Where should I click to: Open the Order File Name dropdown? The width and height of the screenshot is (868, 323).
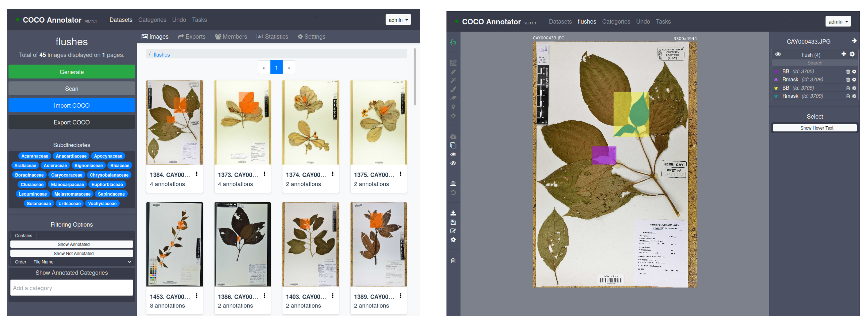click(82, 262)
